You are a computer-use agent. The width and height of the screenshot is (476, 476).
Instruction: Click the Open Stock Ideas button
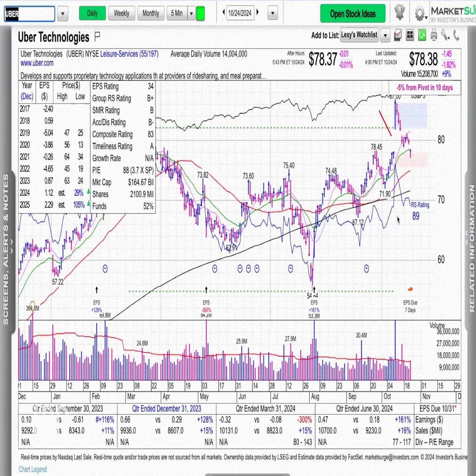pyautogui.click(x=353, y=14)
